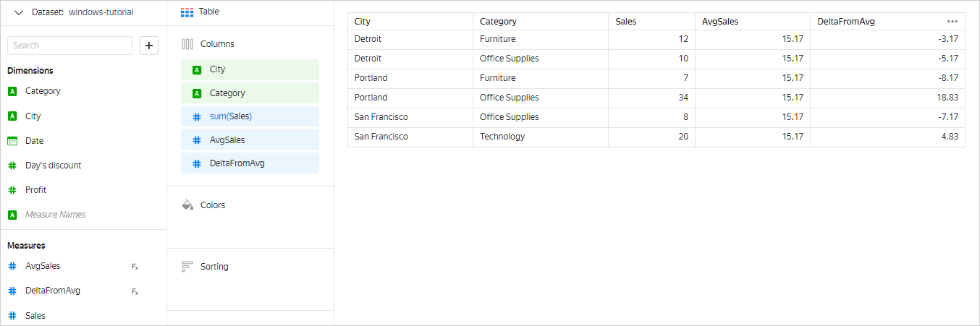The height and width of the screenshot is (326, 980).
Task: Collapse the windows-tutorial dataset chevron
Action: 19,12
